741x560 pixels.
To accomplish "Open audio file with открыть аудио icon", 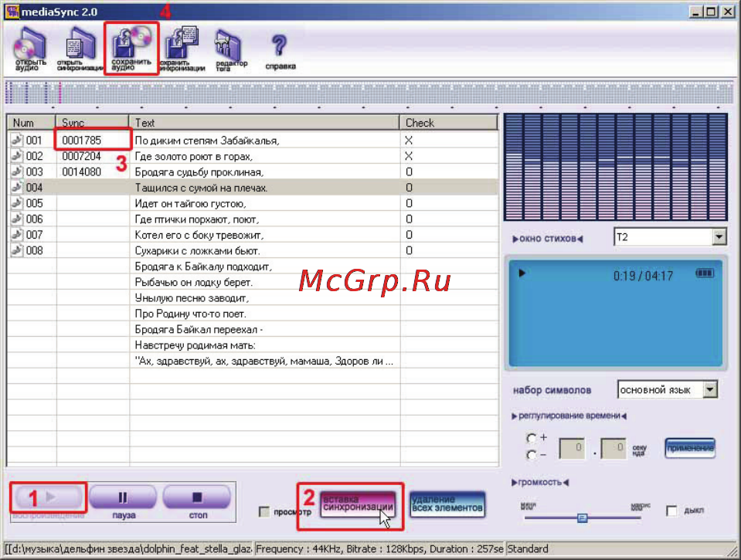I will coord(30,49).
